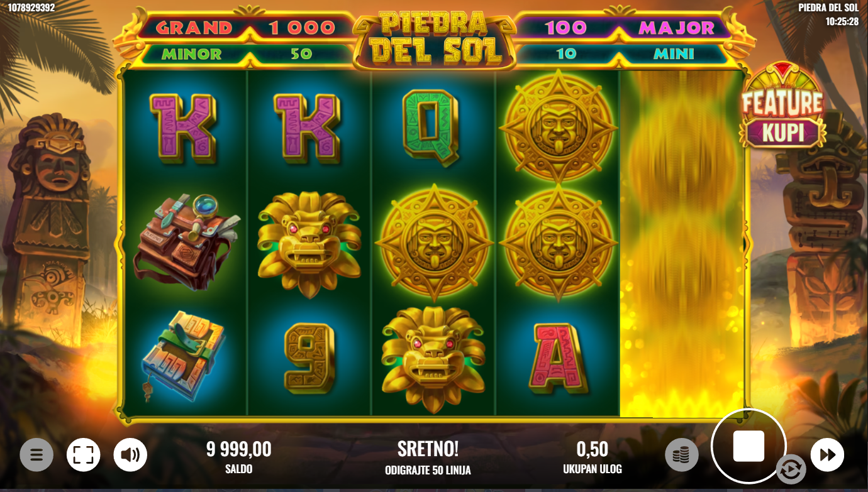Click the 0,50 total bet amount
This screenshot has width=868, height=492.
pyautogui.click(x=593, y=449)
